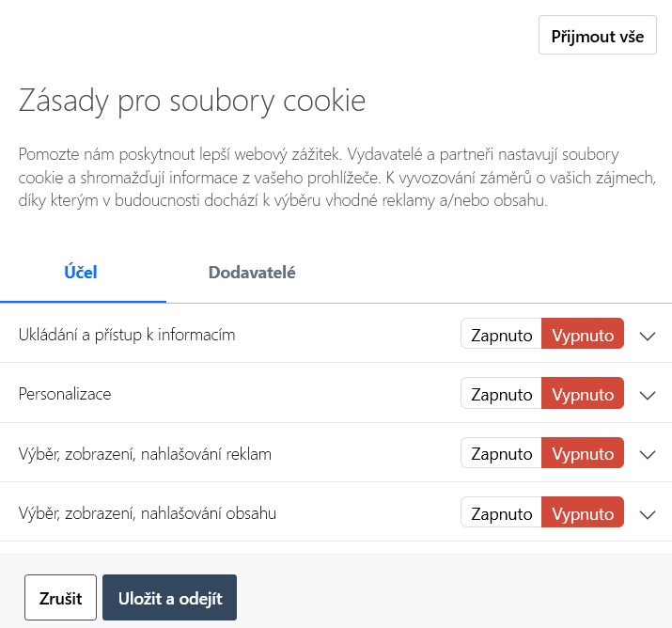Enable Personalizace with Zapnuto
The width and height of the screenshot is (672, 628).
coord(501,394)
